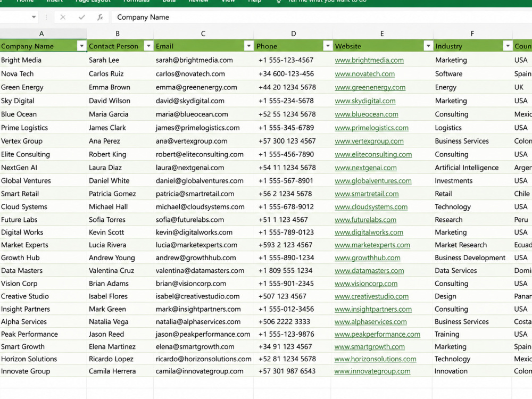Select the Company Name header cell
The height and width of the screenshot is (399, 532).
(x=44, y=46)
